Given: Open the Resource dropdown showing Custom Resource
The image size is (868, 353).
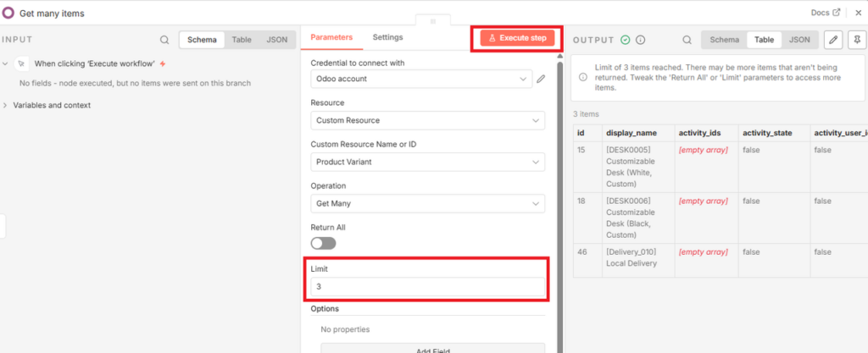Looking at the screenshot, I should point(427,120).
